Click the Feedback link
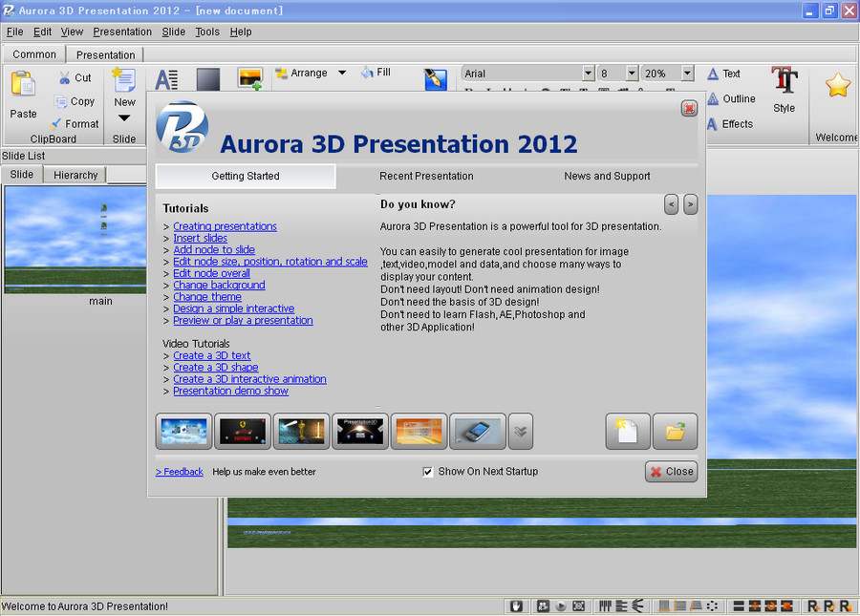Viewport: 860px width, 616px height. pyautogui.click(x=180, y=472)
